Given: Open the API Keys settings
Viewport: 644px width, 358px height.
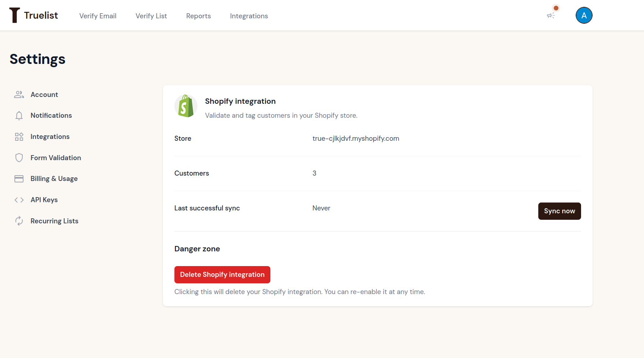Looking at the screenshot, I should [44, 200].
